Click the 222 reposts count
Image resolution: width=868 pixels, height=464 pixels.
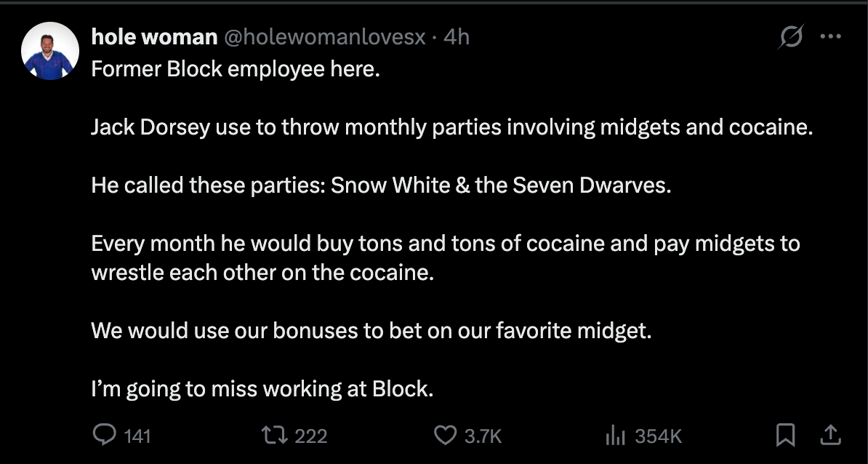point(311,436)
